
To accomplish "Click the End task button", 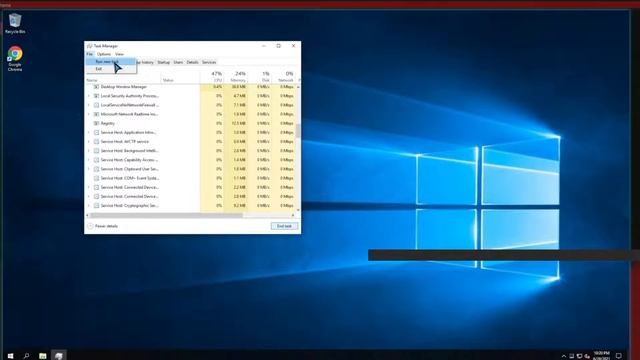I will (x=284, y=226).
